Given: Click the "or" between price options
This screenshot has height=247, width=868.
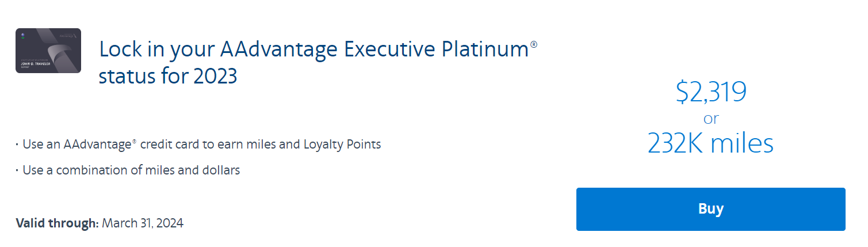Looking at the screenshot, I should 711,119.
